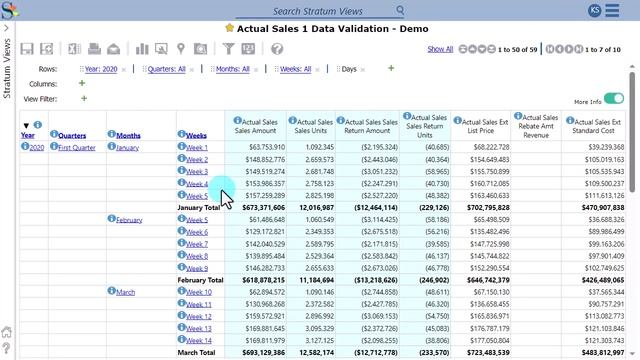
Task: Open the March month link
Action: (x=125, y=292)
